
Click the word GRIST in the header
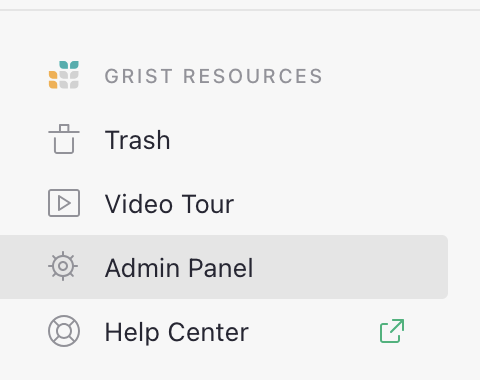[x=139, y=76]
